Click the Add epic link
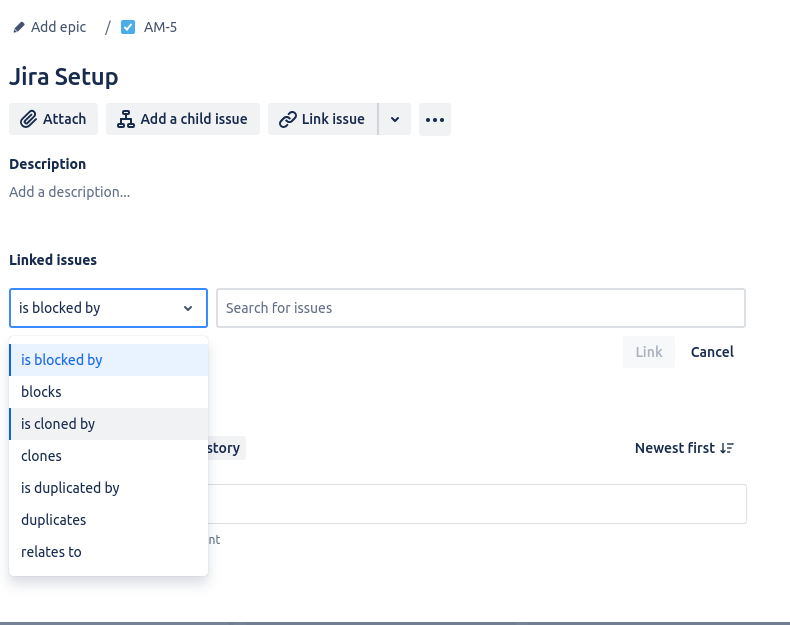This screenshot has height=625, width=790. tap(58, 27)
